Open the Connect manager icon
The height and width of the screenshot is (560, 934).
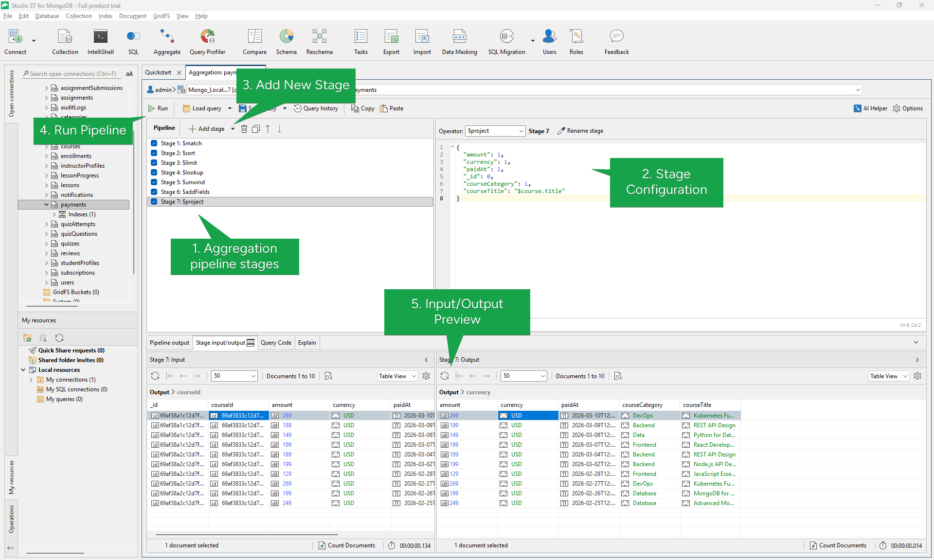coord(15,41)
